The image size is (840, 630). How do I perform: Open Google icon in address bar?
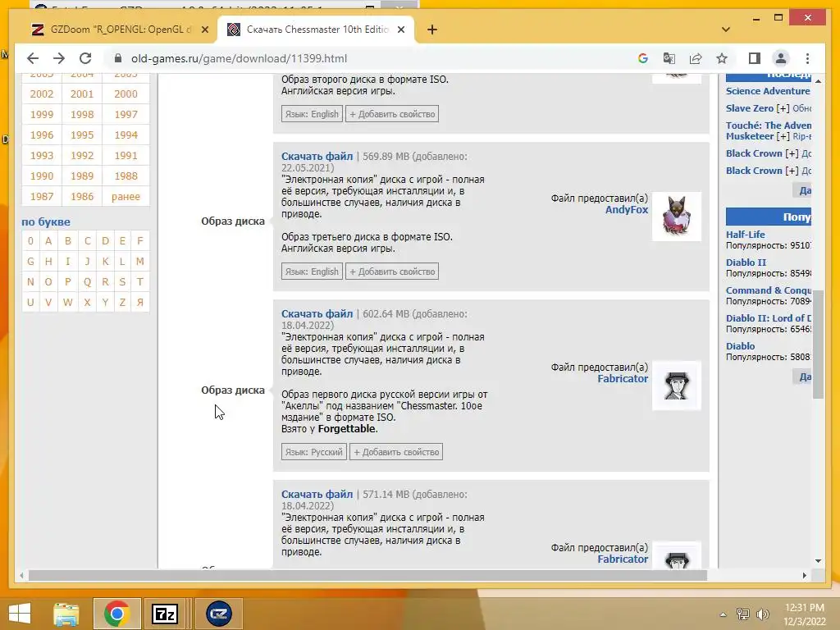tap(643, 58)
